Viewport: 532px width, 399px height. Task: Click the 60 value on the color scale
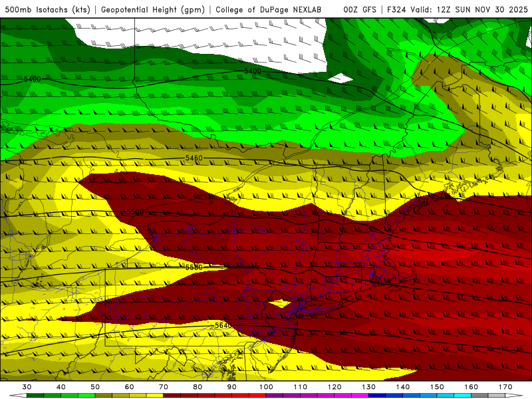click(129, 387)
